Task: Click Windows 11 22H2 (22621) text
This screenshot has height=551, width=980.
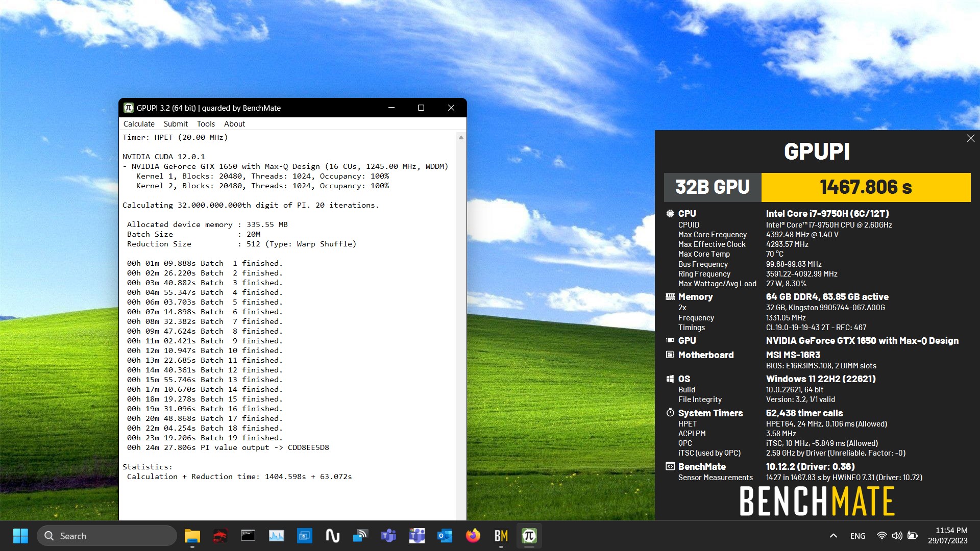Action: [x=821, y=379]
